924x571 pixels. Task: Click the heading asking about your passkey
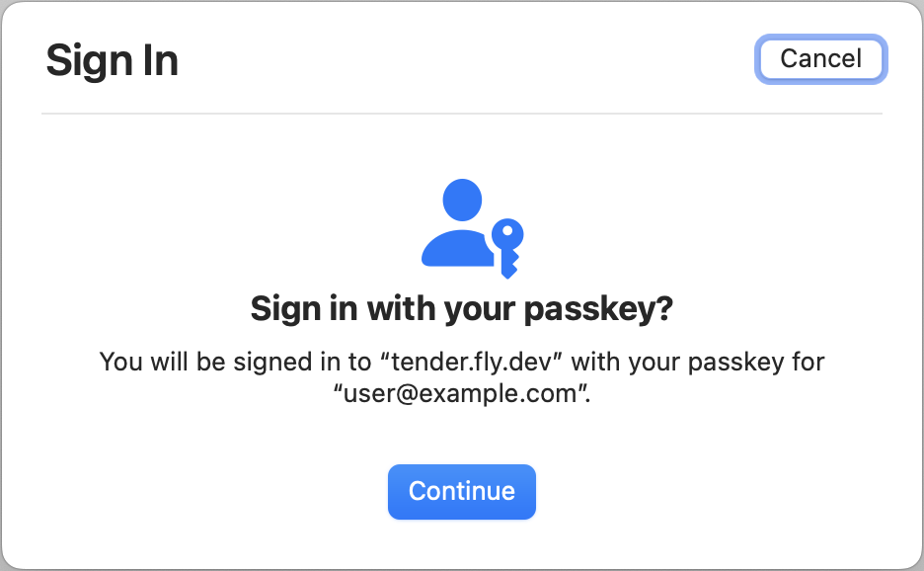tap(461, 307)
